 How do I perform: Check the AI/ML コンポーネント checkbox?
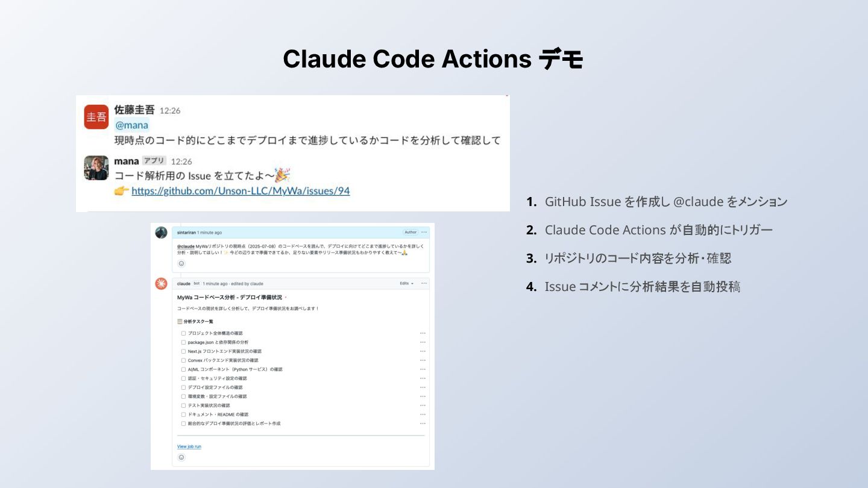point(183,369)
